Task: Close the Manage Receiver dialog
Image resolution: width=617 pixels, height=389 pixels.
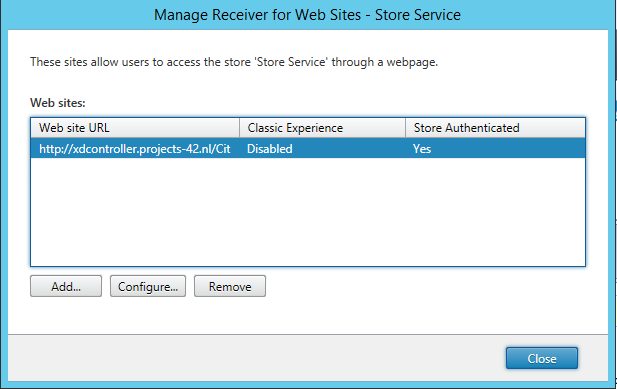Action: pyautogui.click(x=541, y=358)
